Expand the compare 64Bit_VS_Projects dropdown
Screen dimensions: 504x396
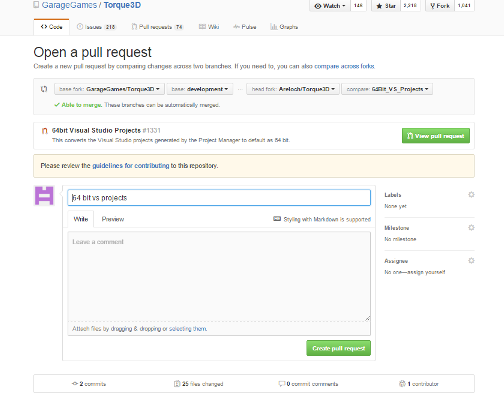coord(387,89)
